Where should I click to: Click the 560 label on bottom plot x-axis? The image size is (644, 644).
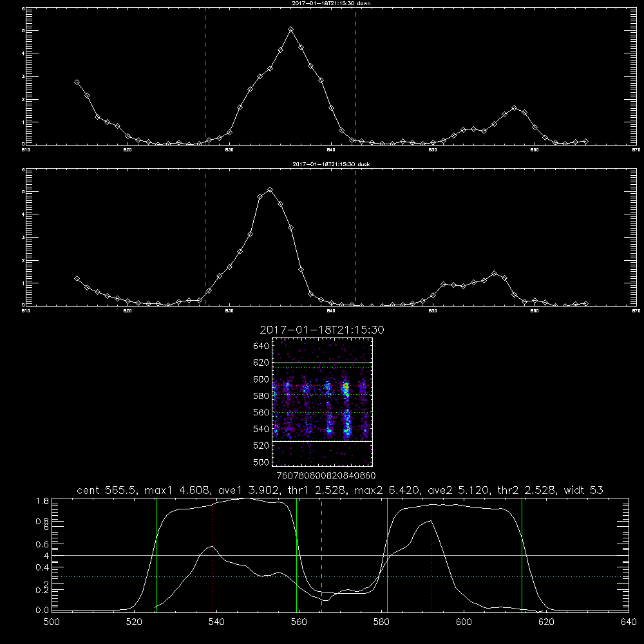(299, 622)
